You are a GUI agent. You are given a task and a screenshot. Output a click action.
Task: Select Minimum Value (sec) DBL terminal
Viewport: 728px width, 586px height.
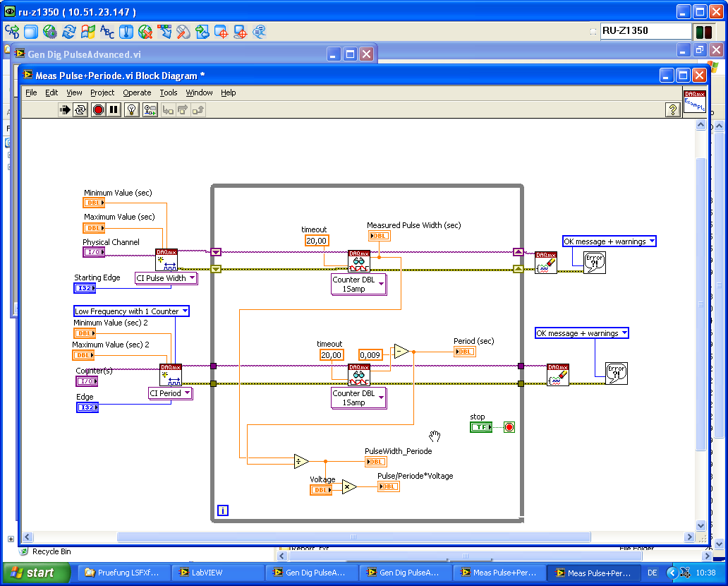[94, 203]
